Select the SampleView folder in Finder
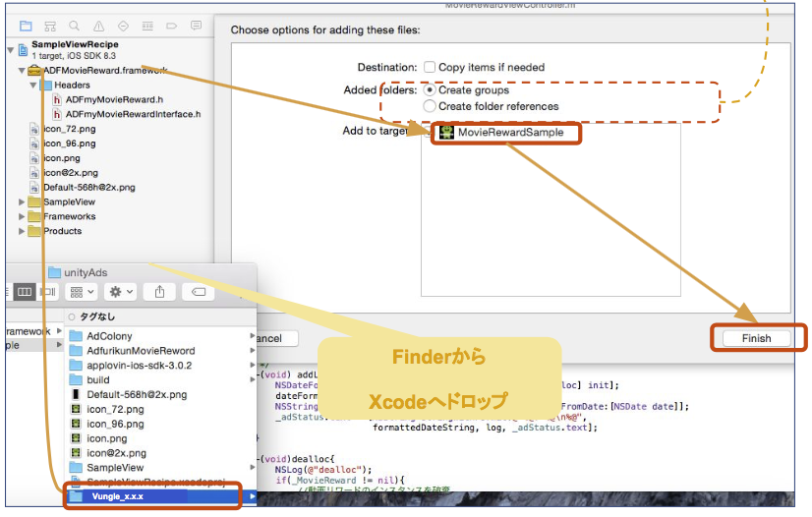 coord(115,467)
